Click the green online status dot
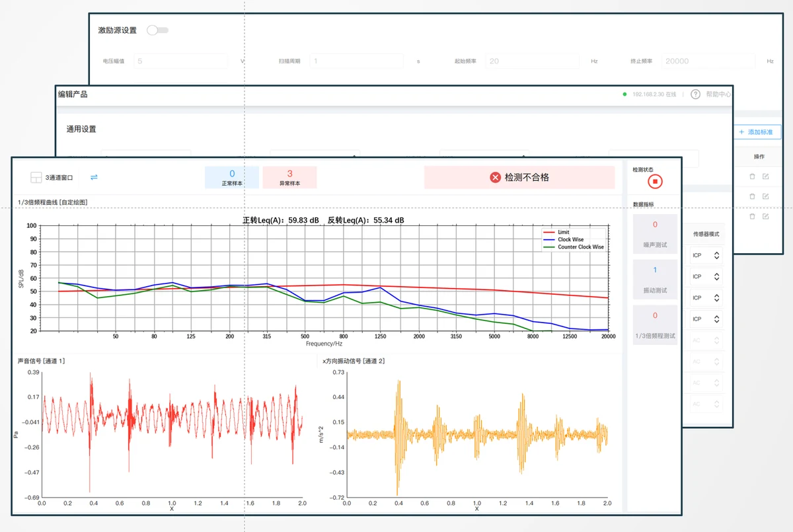The image size is (793, 532). pyautogui.click(x=625, y=95)
